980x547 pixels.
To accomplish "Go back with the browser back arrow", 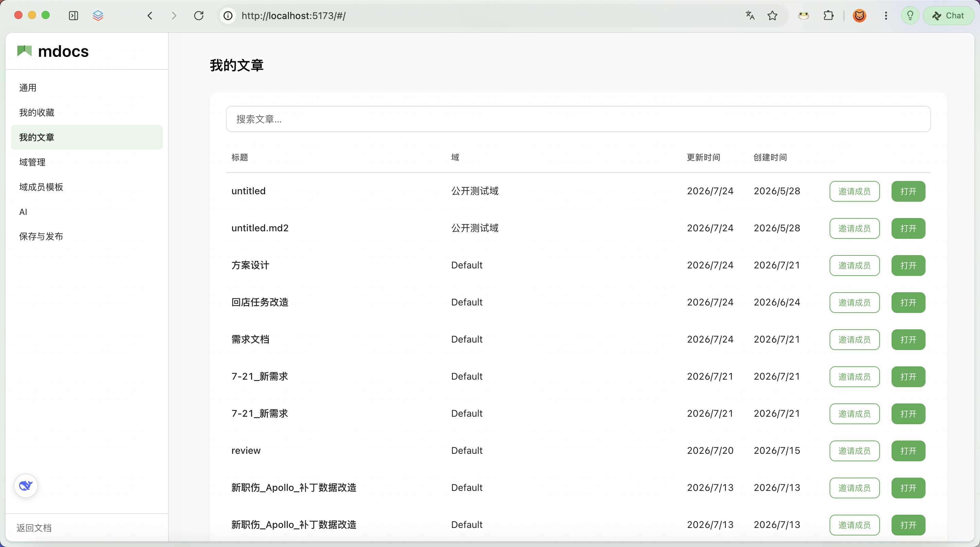I will tap(150, 16).
